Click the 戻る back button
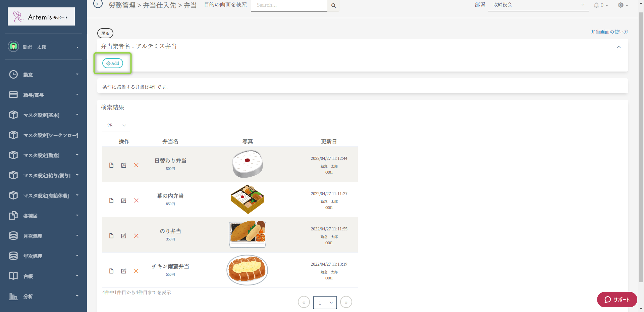Image resolution: width=644 pixels, height=312 pixels. (x=105, y=33)
